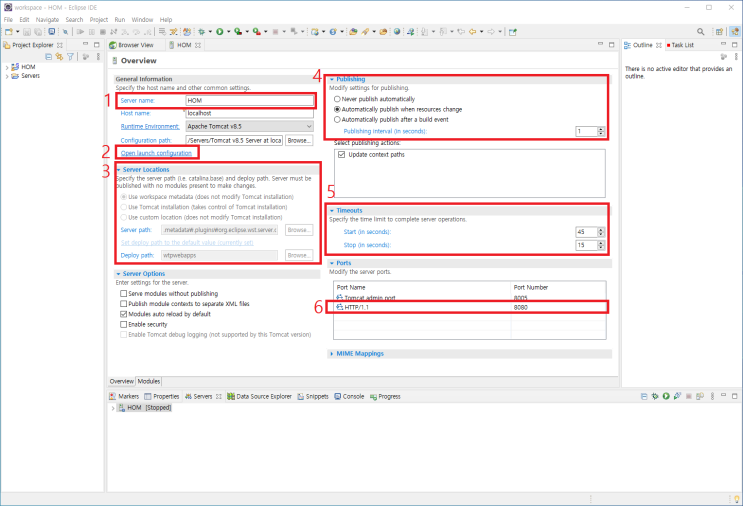Image resolution: width=743 pixels, height=506 pixels.
Task: Open the Task List tab
Action: tap(680, 45)
